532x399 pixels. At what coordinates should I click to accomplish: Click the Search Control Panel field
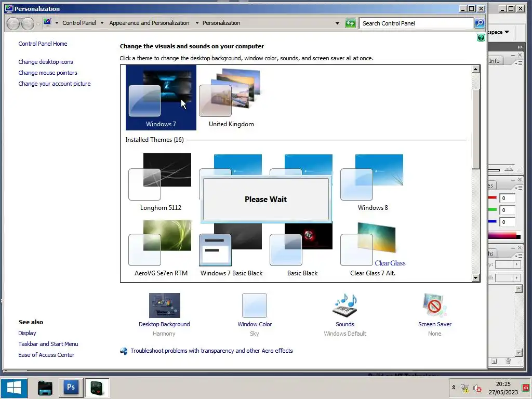[x=416, y=23]
